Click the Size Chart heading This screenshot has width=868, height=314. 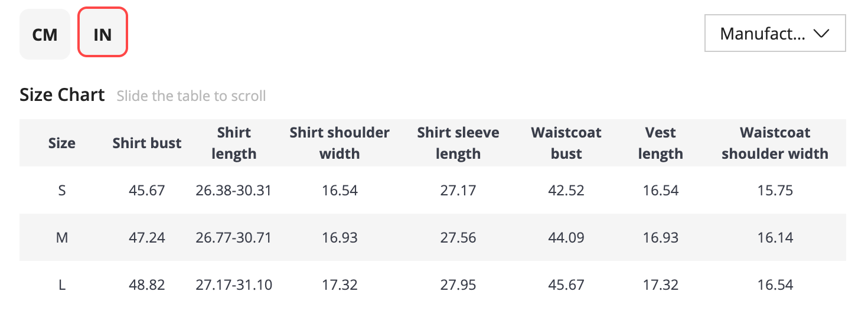(x=62, y=95)
